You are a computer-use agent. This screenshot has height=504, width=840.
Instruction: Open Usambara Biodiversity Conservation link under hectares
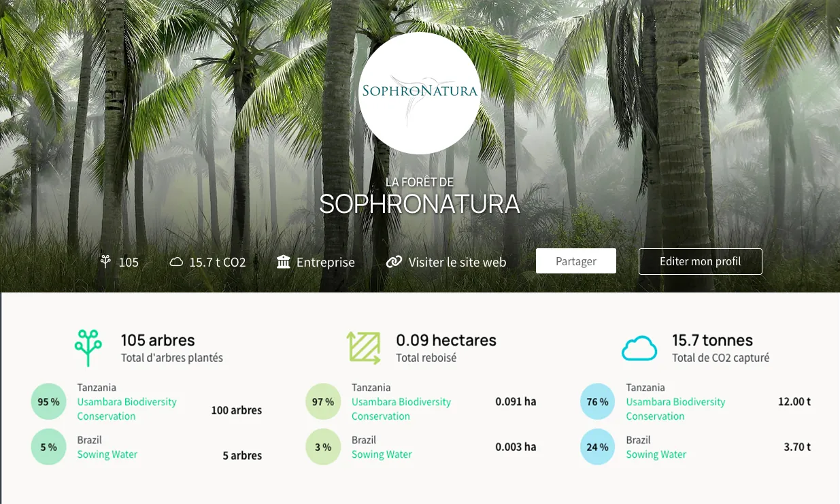(x=401, y=409)
